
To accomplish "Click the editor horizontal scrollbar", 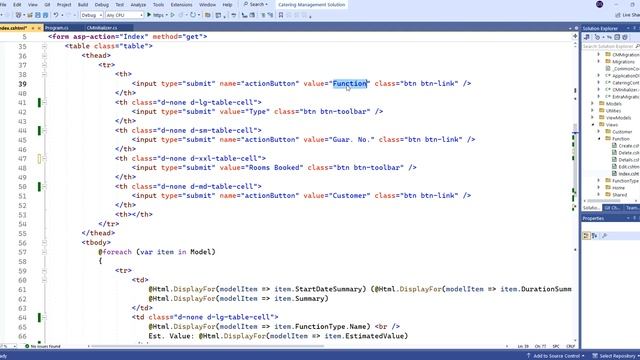I will [208, 346].
